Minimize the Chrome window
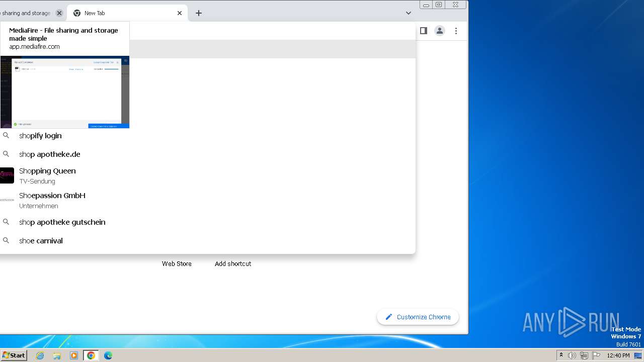This screenshot has height=362, width=644. coord(426,5)
